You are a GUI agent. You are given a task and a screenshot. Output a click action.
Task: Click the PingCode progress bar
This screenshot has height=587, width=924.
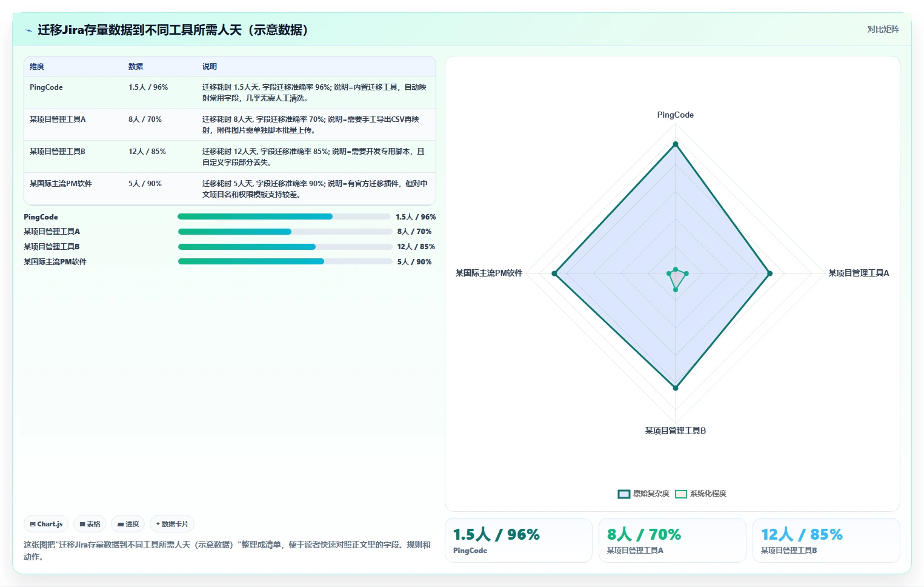(x=284, y=216)
